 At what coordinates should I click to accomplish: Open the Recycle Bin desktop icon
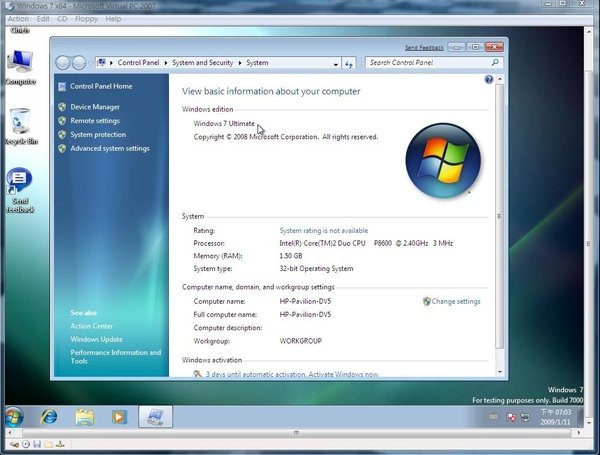(x=20, y=127)
